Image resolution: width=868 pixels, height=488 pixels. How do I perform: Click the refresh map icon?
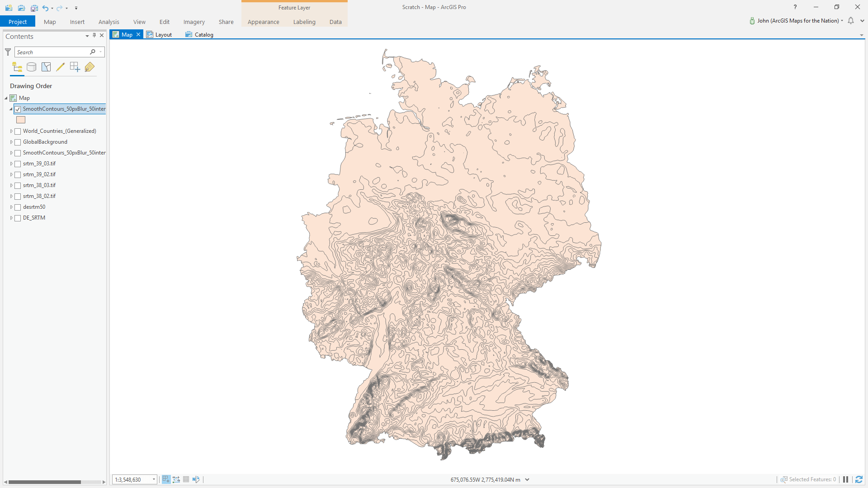point(859,479)
